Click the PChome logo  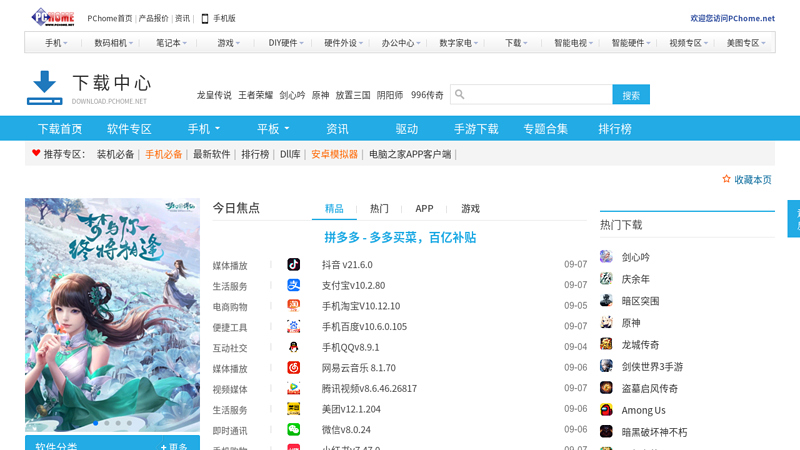pos(53,17)
